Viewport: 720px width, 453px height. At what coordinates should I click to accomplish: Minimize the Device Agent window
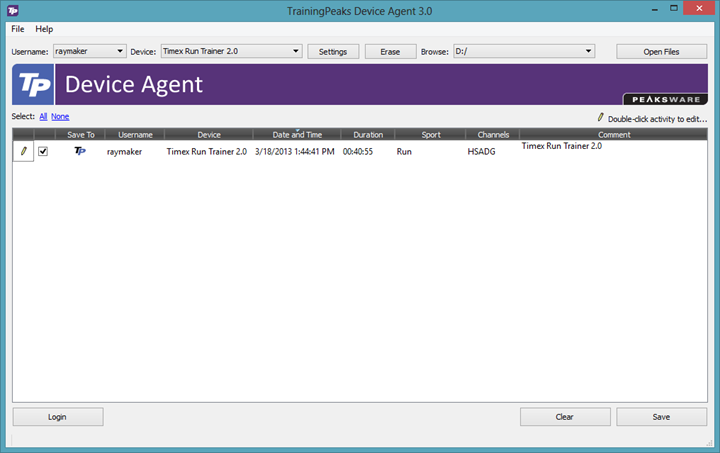coord(655,9)
